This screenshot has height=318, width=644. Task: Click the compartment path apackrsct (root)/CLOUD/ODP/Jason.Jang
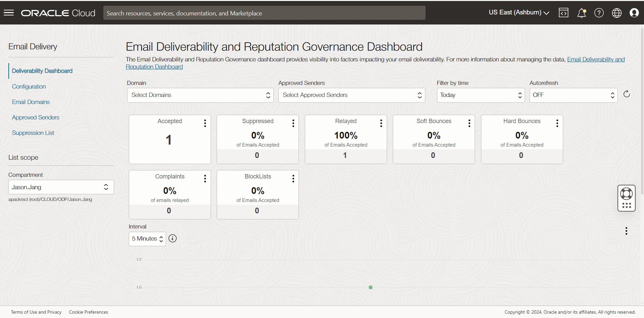coord(50,199)
